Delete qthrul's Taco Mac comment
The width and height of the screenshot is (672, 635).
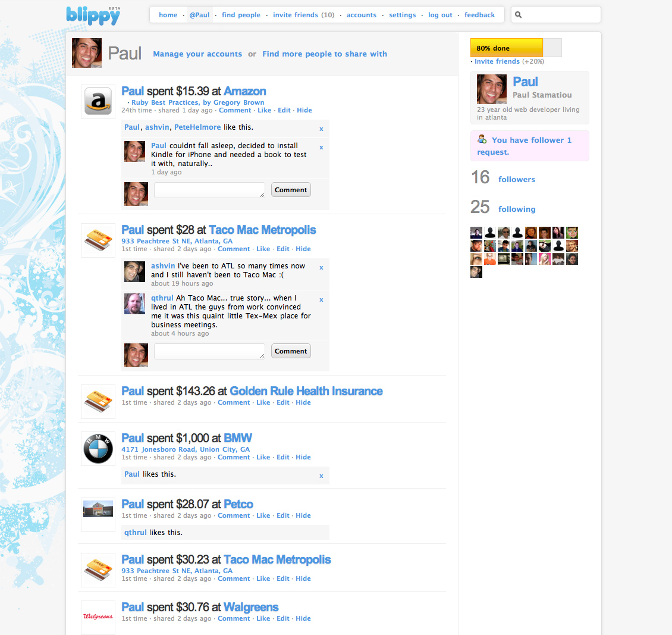tap(321, 300)
